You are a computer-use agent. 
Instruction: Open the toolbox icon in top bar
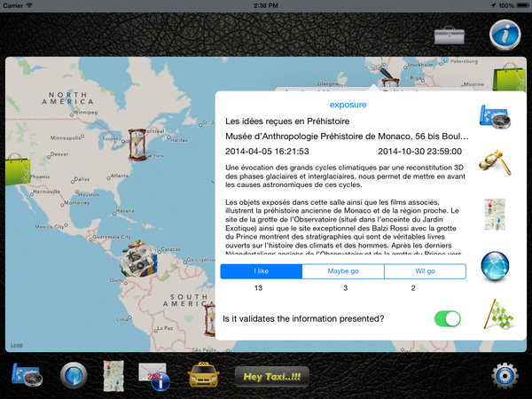tap(450, 35)
